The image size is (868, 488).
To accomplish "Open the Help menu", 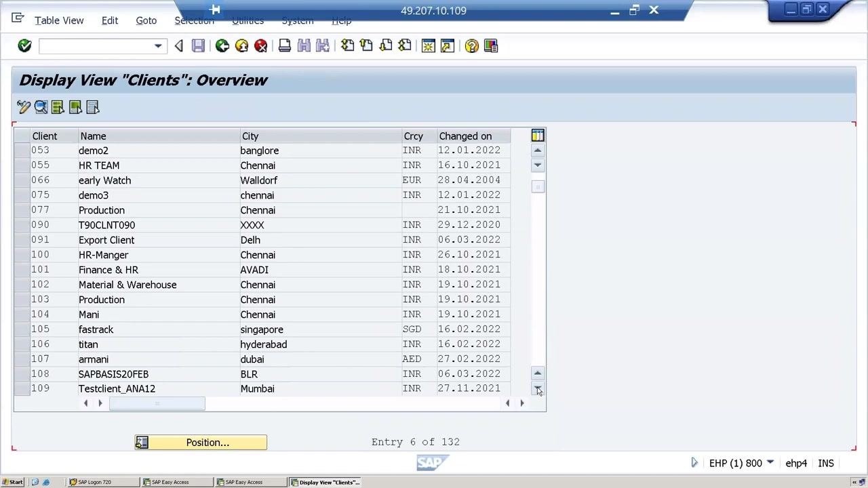I will click(x=341, y=20).
